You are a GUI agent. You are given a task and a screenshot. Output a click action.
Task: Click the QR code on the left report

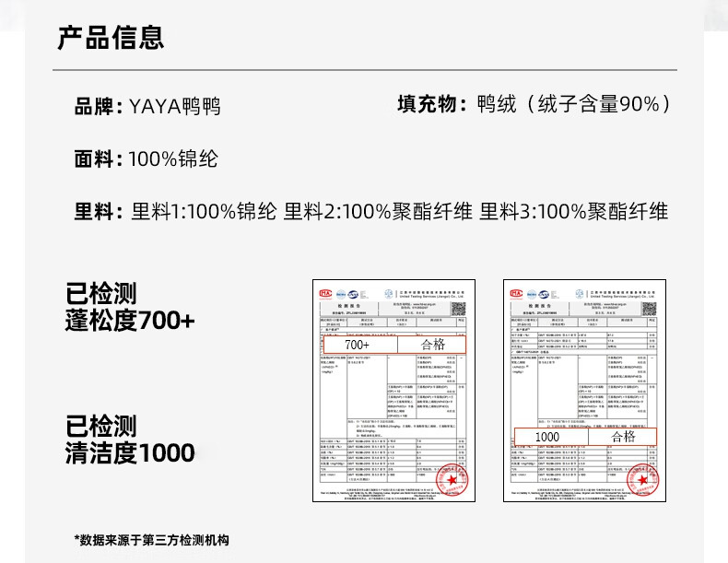click(x=458, y=309)
